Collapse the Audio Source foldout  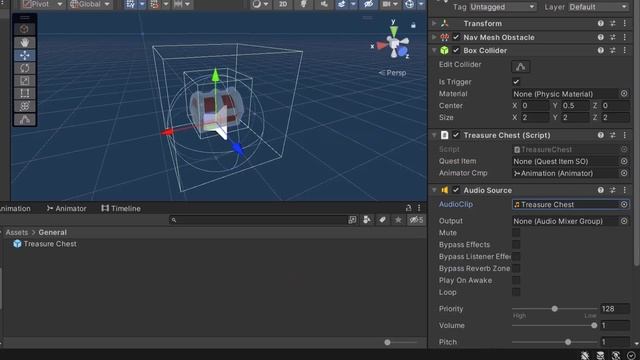coord(434,190)
